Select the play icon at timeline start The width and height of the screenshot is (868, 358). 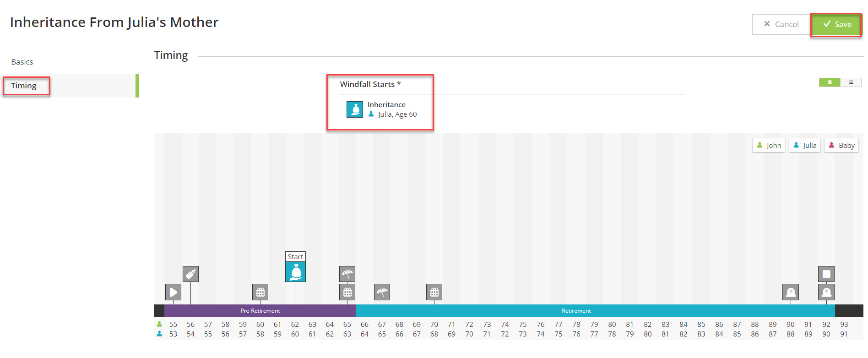pyautogui.click(x=173, y=292)
